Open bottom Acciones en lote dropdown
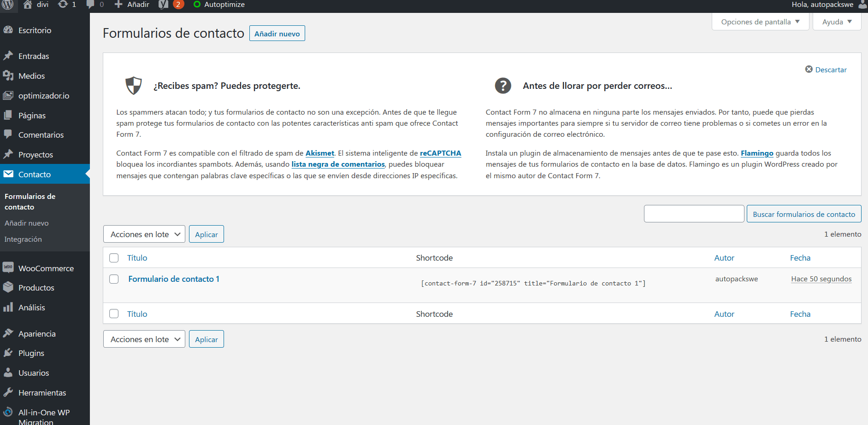The width and height of the screenshot is (868, 425). (x=144, y=339)
